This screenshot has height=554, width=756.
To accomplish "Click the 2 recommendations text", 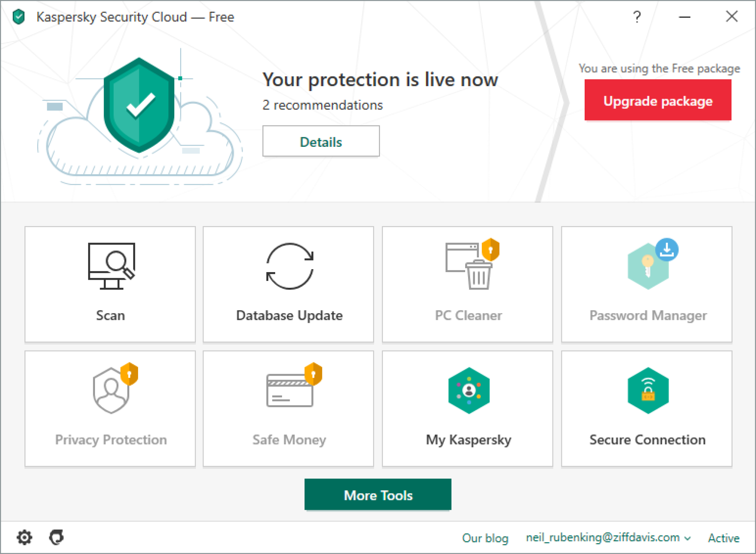I will point(322,105).
